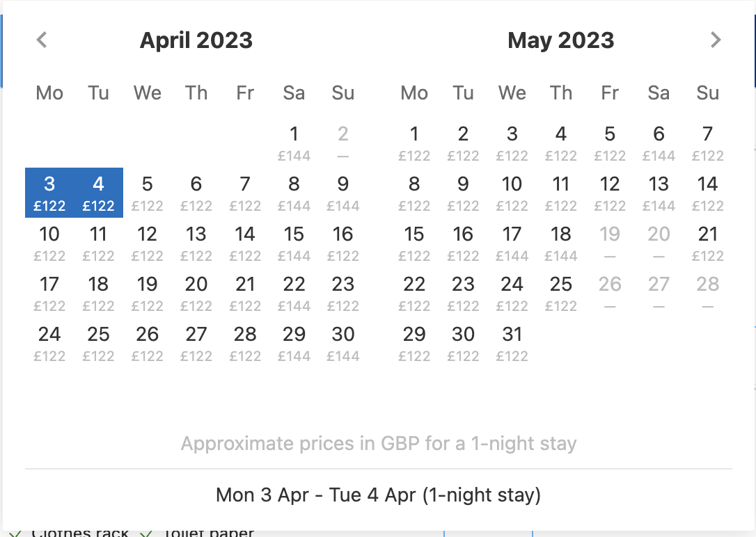Select May 31 as the date
Image resolution: width=756 pixels, height=537 pixels.
click(x=512, y=343)
